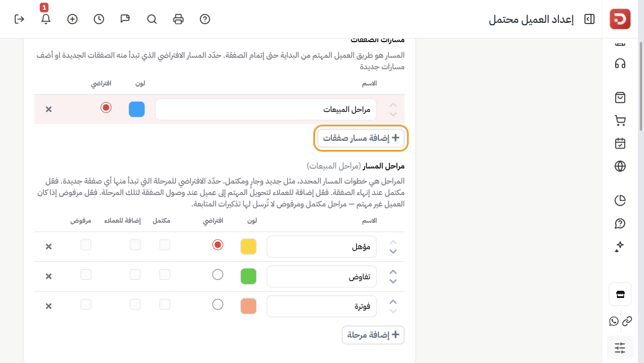Click the WhatsApp icon

[x=614, y=321]
